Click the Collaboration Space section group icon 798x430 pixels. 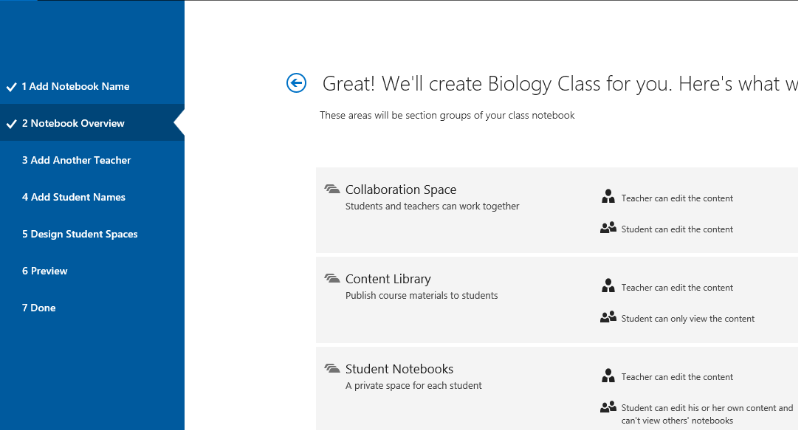pyautogui.click(x=332, y=189)
